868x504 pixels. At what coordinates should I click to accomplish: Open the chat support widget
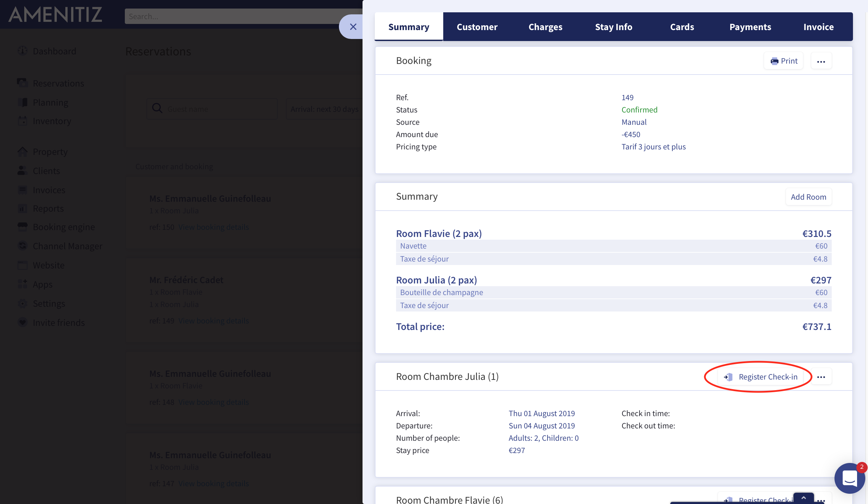(x=850, y=478)
